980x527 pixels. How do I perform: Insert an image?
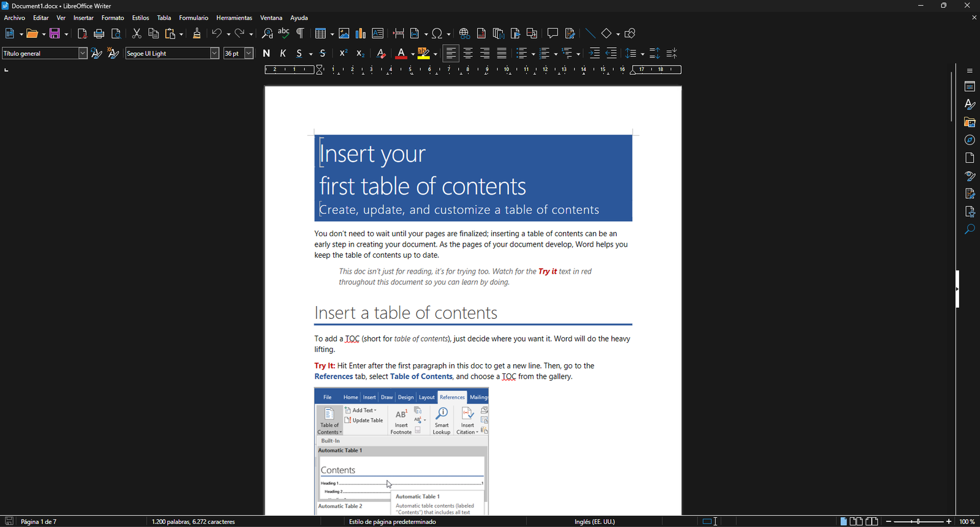coord(344,34)
